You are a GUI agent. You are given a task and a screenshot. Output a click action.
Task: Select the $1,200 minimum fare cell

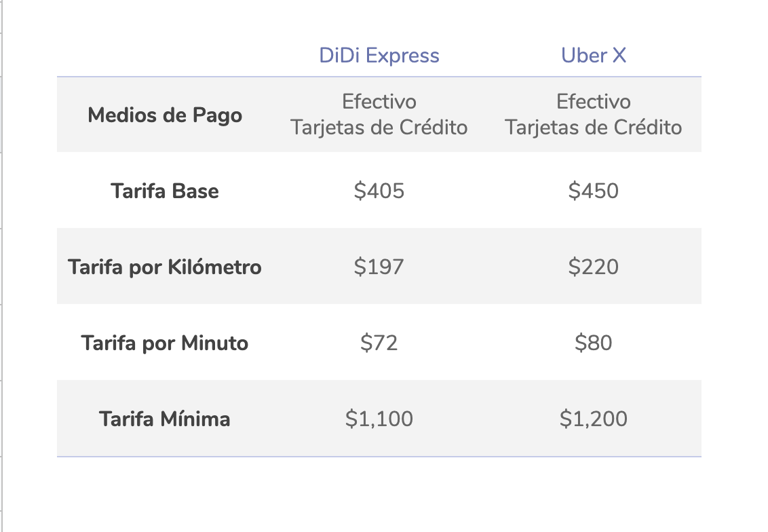(x=593, y=419)
